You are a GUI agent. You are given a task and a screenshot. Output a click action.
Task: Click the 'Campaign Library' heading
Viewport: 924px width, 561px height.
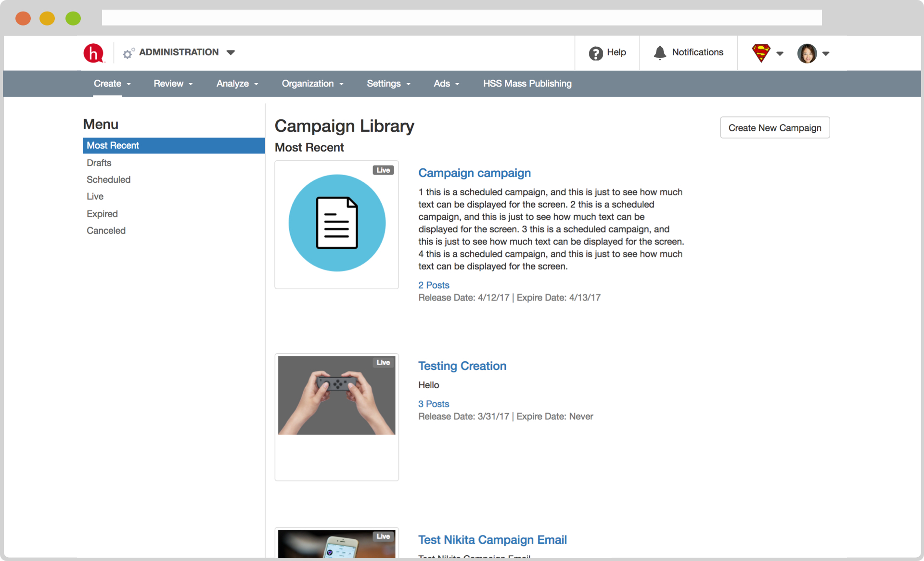point(344,126)
